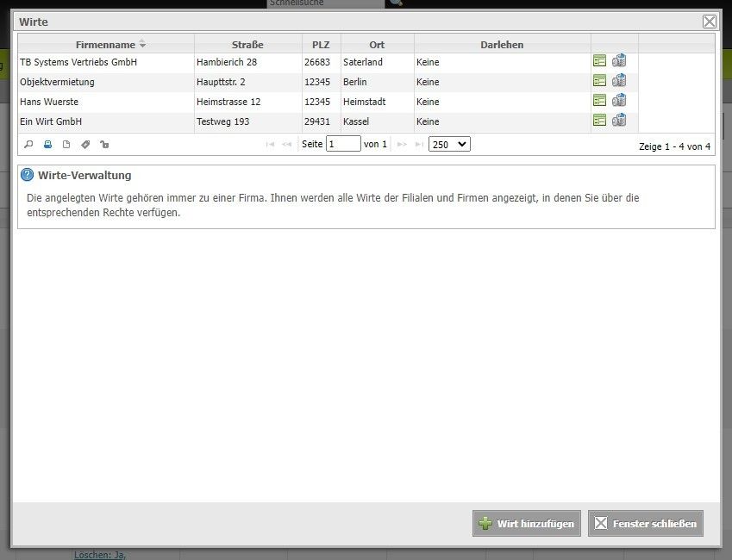Click the Saterland city cell
The image size is (732, 560).
[378, 62]
